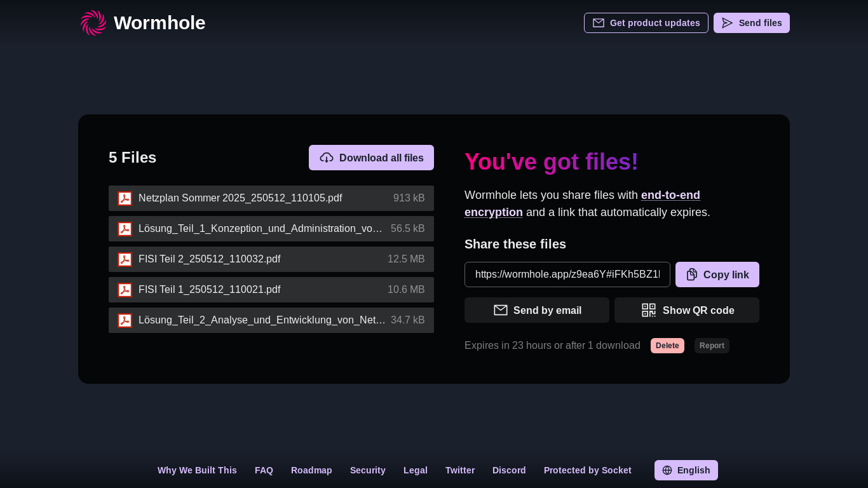The image size is (868, 488).
Task: Open the Twitter footer link
Action: (x=460, y=470)
